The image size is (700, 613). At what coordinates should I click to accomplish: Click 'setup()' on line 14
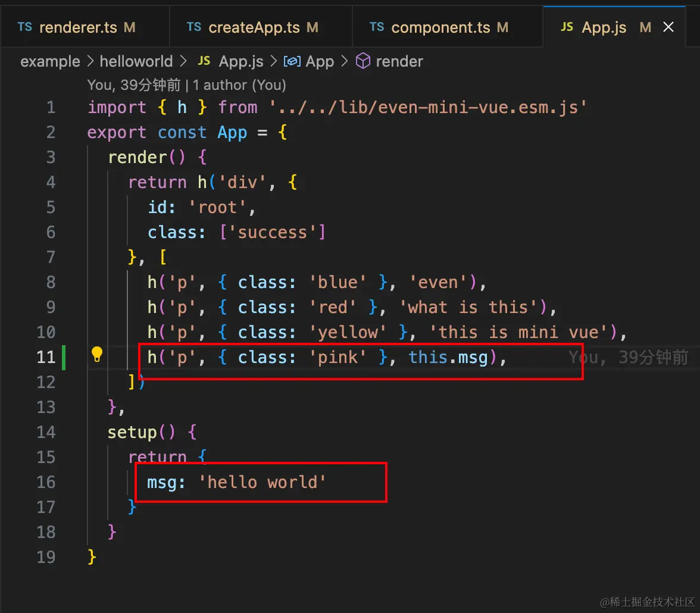[x=142, y=433]
